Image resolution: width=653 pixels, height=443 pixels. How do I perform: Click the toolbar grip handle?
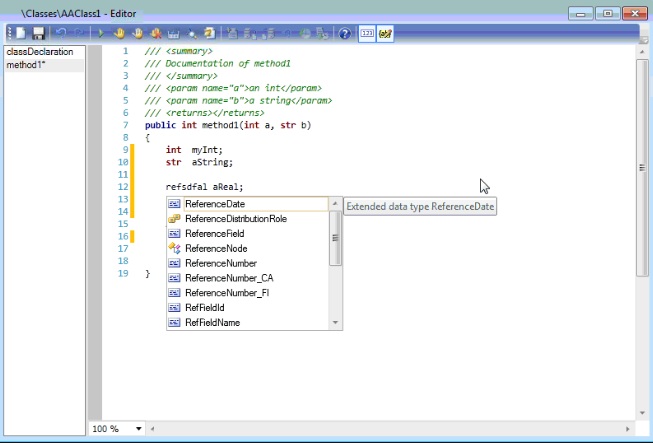pos(9,33)
